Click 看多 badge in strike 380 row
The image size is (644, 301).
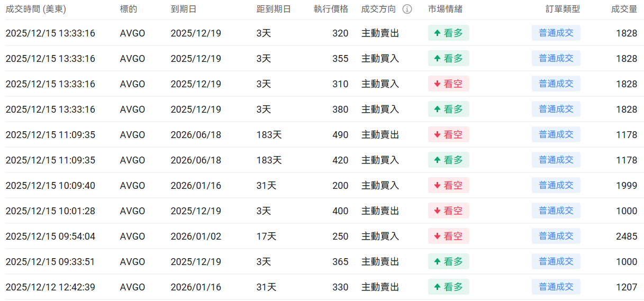point(448,110)
